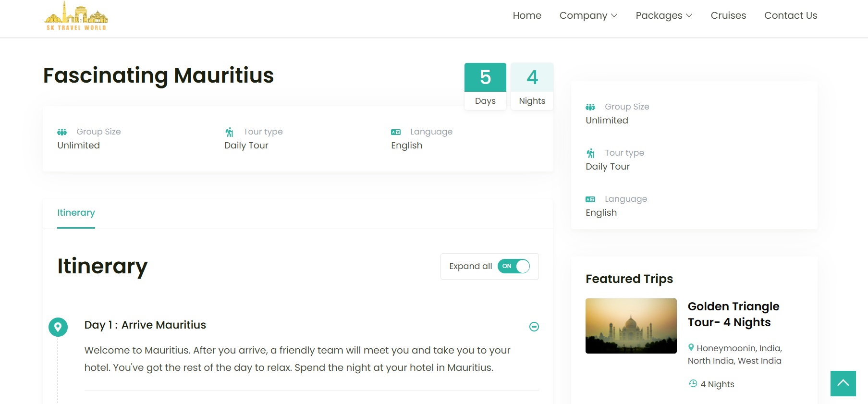
Task: Click the Language icon in sidebar
Action: click(x=590, y=199)
